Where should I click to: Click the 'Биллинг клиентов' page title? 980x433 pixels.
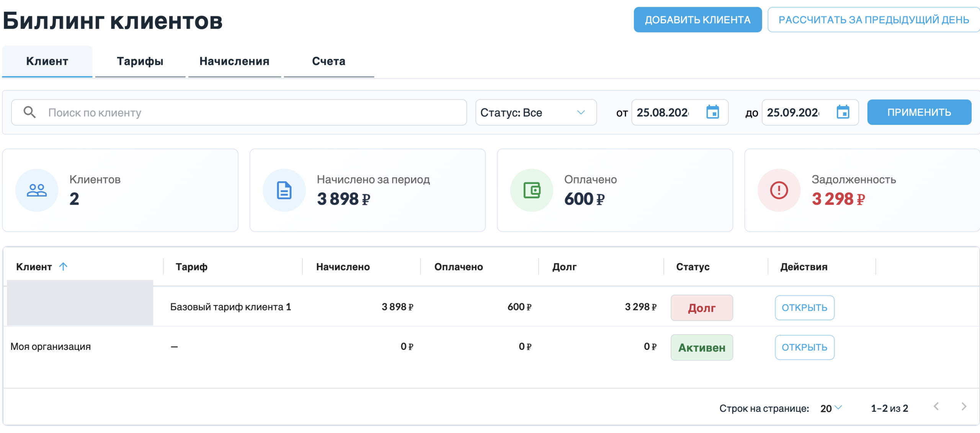(113, 20)
